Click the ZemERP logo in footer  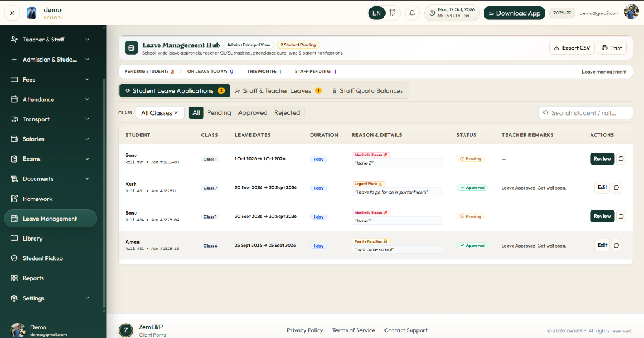tap(126, 330)
